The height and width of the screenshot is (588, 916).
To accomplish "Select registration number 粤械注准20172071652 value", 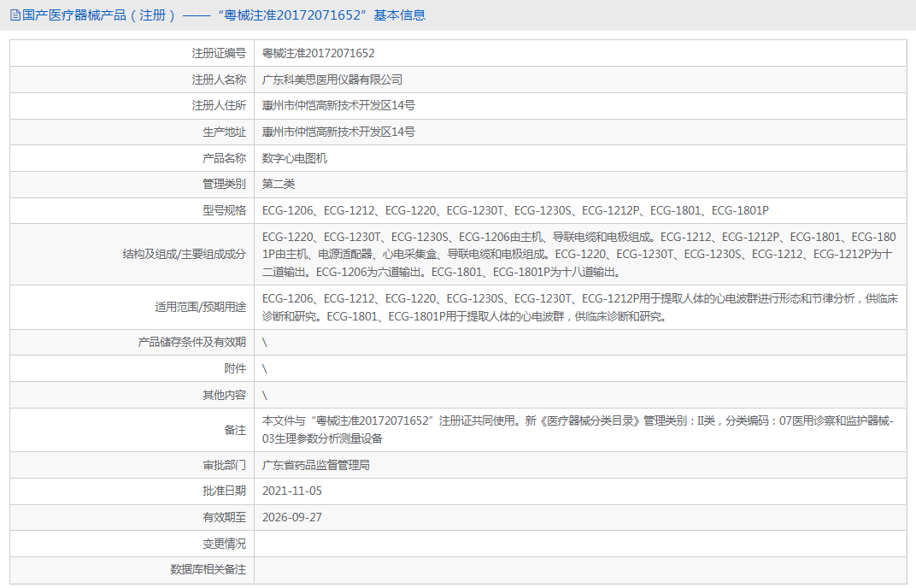I will point(319,53).
